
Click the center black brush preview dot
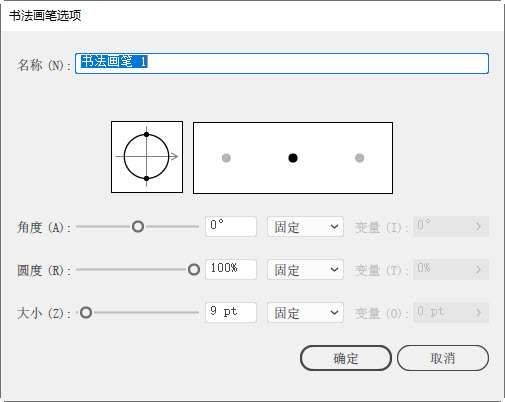click(x=293, y=158)
